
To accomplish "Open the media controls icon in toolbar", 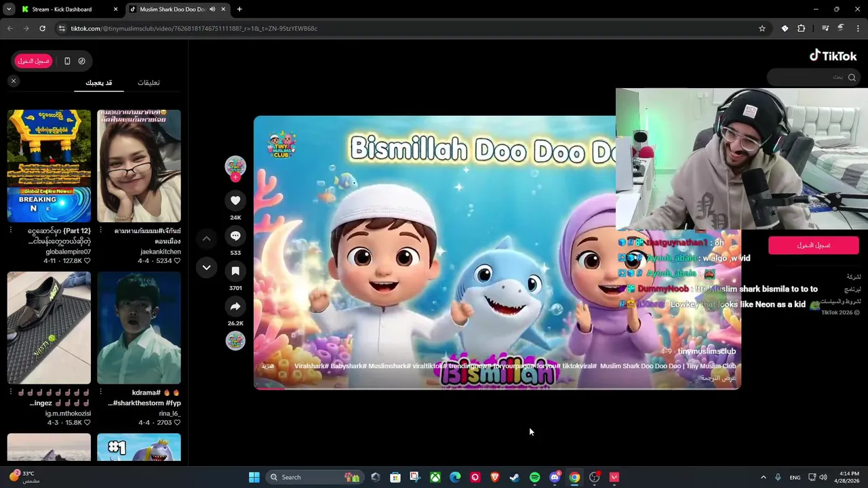I will (825, 28).
